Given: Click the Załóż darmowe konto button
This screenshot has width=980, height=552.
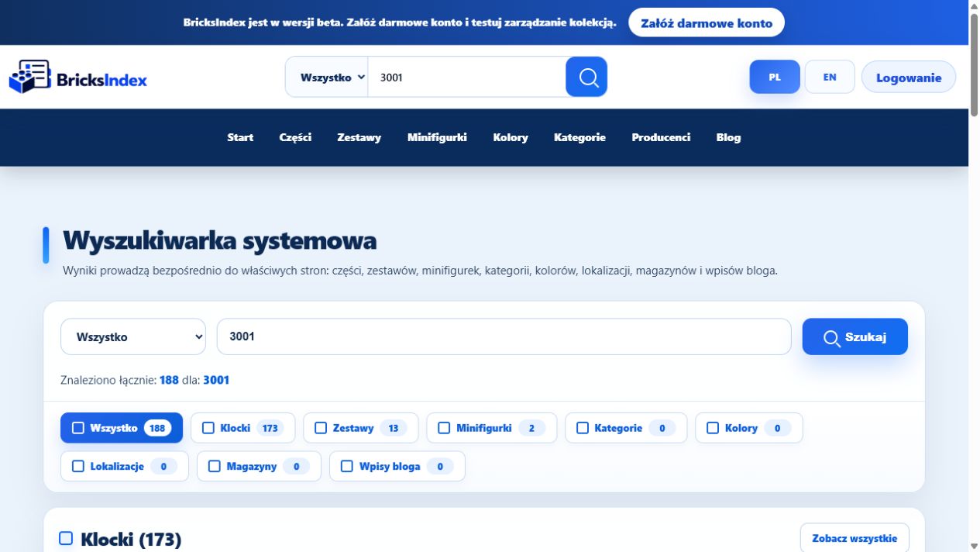Looking at the screenshot, I should tap(707, 22).
